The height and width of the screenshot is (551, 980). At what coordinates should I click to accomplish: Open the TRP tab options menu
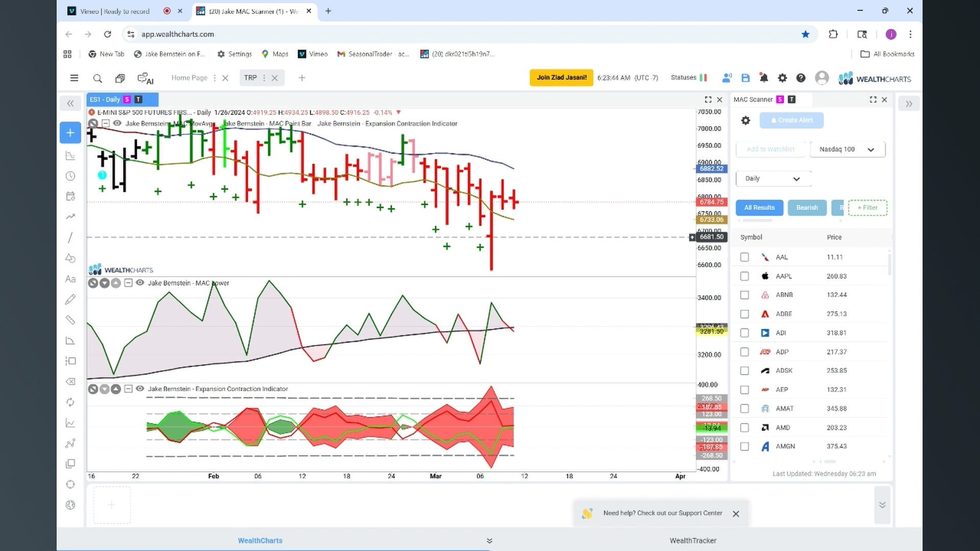264,78
